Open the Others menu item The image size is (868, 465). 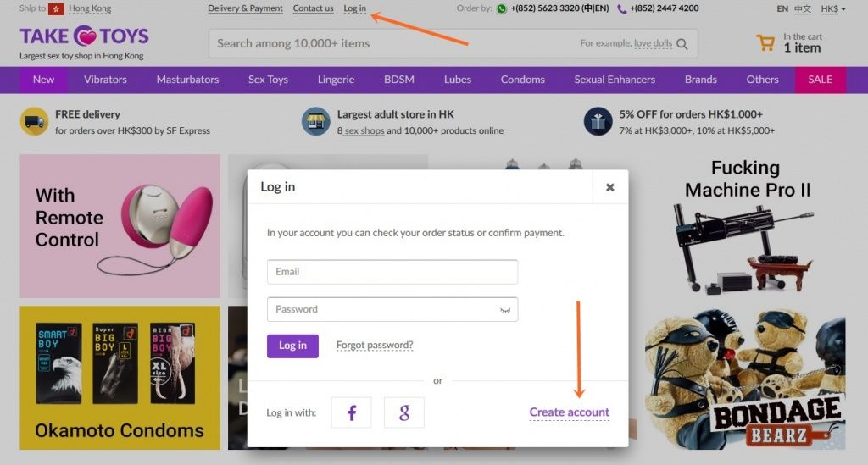(762, 80)
